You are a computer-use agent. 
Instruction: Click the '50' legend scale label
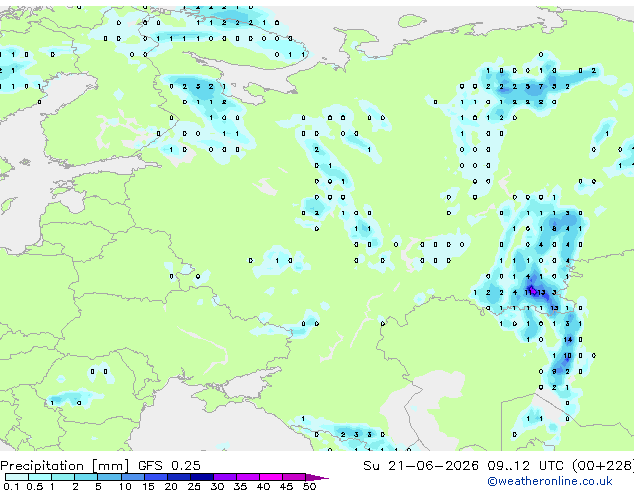point(309,486)
